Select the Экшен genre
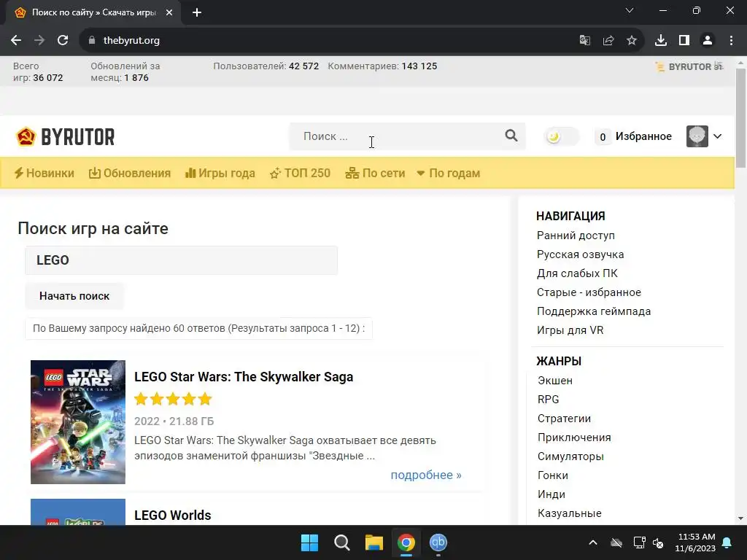This screenshot has height=560, width=747. point(555,381)
